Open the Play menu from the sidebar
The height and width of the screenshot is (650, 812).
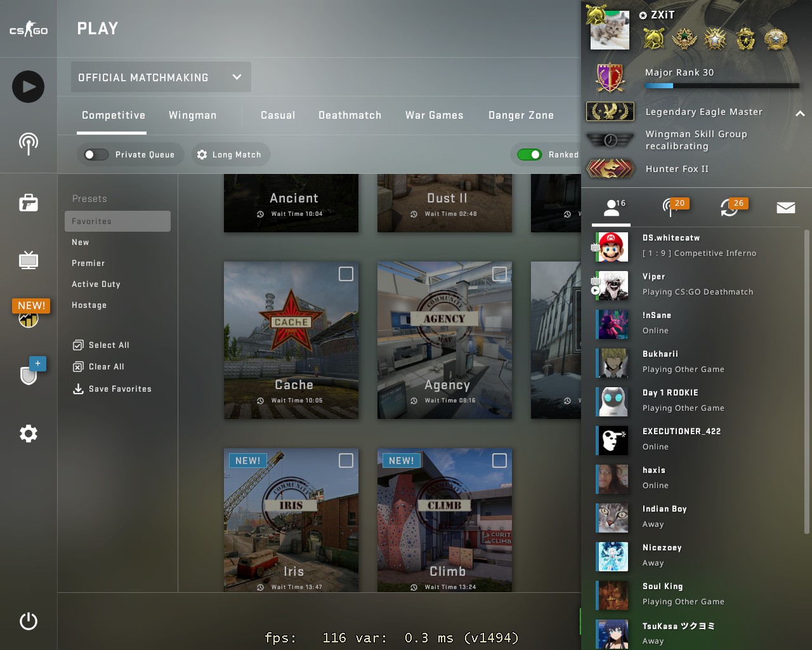coord(29,87)
